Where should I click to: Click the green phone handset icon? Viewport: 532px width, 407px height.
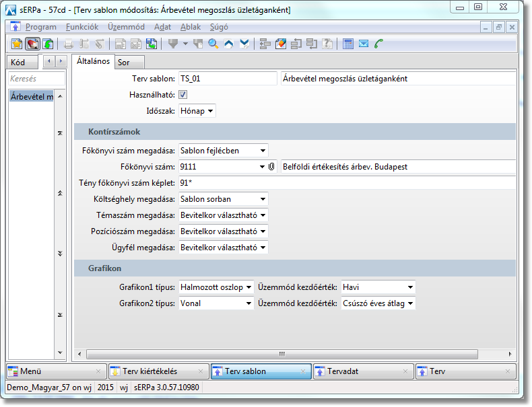(x=379, y=44)
